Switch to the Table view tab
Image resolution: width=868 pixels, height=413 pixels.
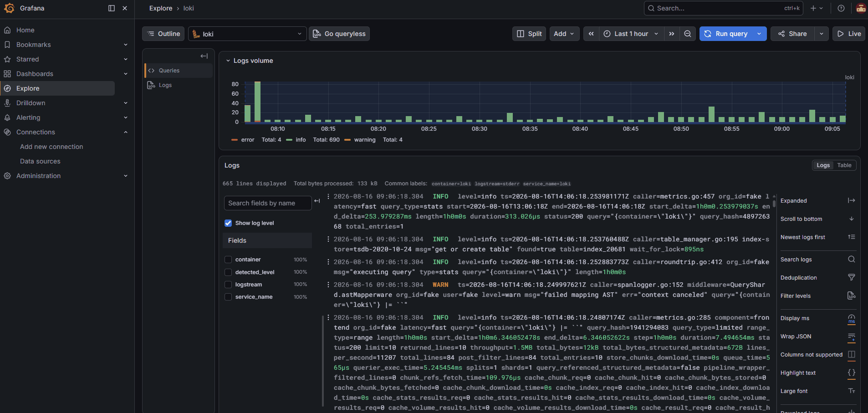pos(844,165)
